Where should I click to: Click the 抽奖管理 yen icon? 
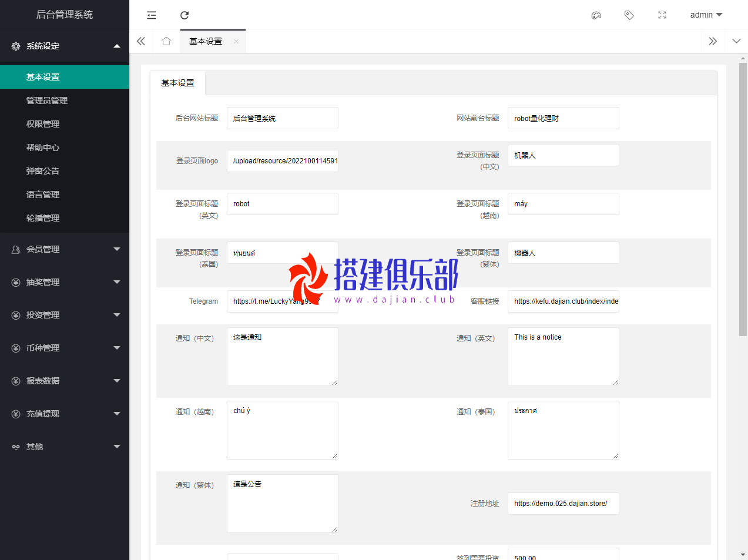[x=16, y=282]
